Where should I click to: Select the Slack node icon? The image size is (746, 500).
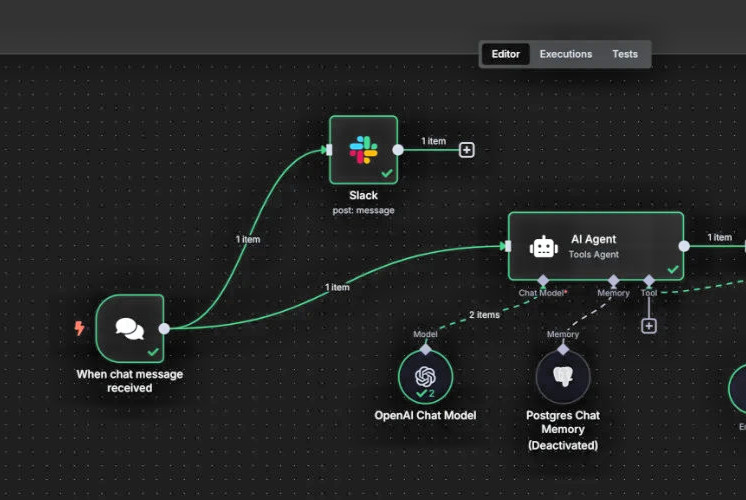pyautogui.click(x=363, y=150)
